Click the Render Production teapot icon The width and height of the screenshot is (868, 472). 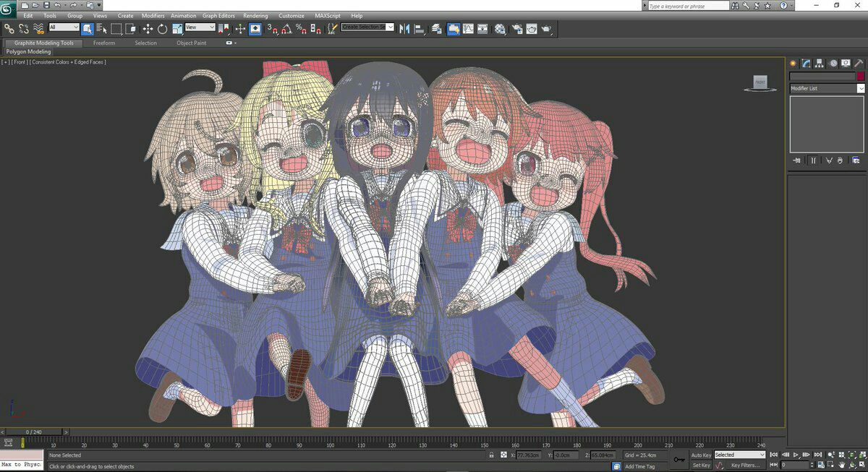point(547,29)
